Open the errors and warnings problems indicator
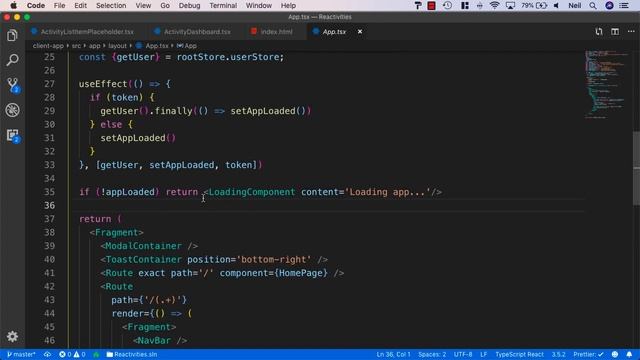The height and width of the screenshot is (360, 640). pos(72,354)
